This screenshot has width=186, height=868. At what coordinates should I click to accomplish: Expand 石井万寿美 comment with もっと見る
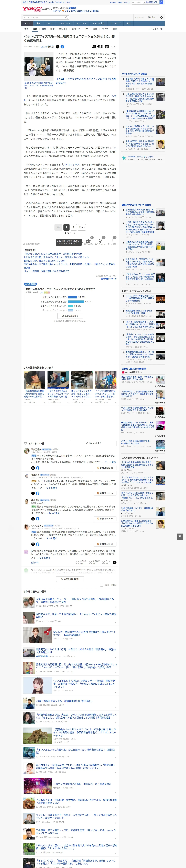click(110, 462)
